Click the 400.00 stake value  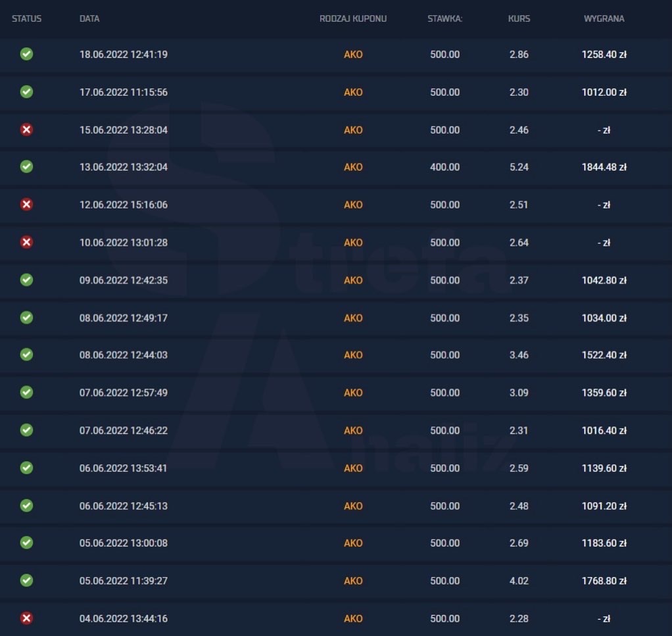pos(445,167)
